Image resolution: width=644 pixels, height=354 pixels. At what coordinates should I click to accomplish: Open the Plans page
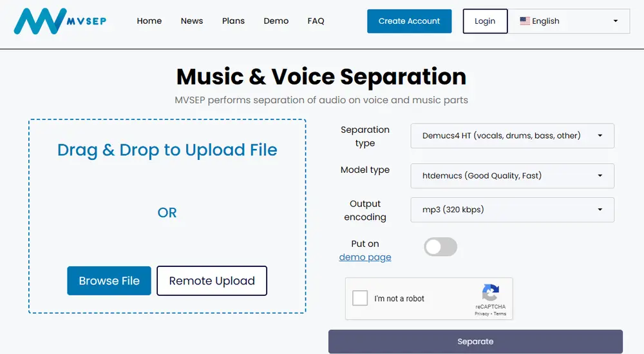(x=233, y=21)
